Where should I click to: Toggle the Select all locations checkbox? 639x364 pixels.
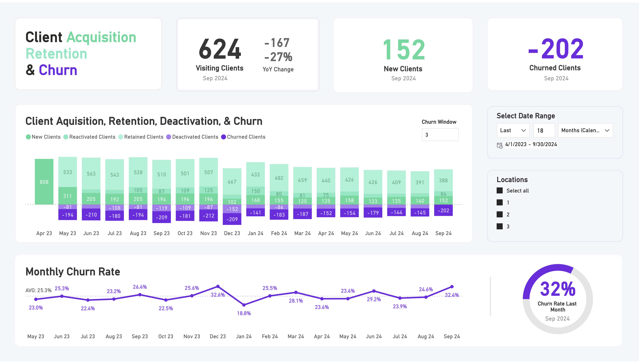(x=500, y=190)
